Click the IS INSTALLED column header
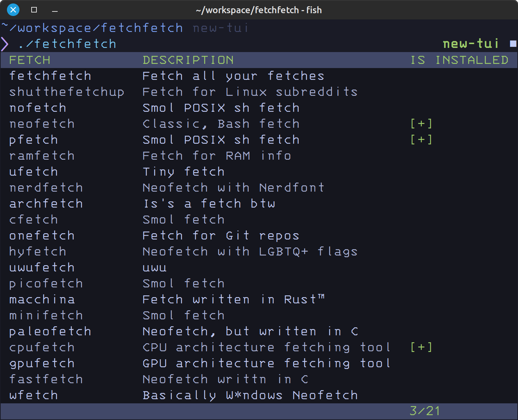The width and height of the screenshot is (518, 420). coord(459,60)
